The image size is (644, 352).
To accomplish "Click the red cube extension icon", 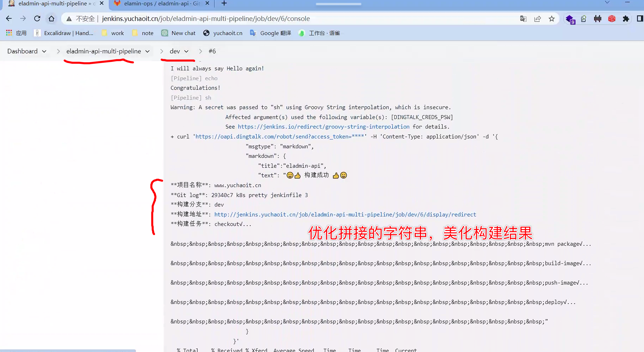I will tap(612, 18).
